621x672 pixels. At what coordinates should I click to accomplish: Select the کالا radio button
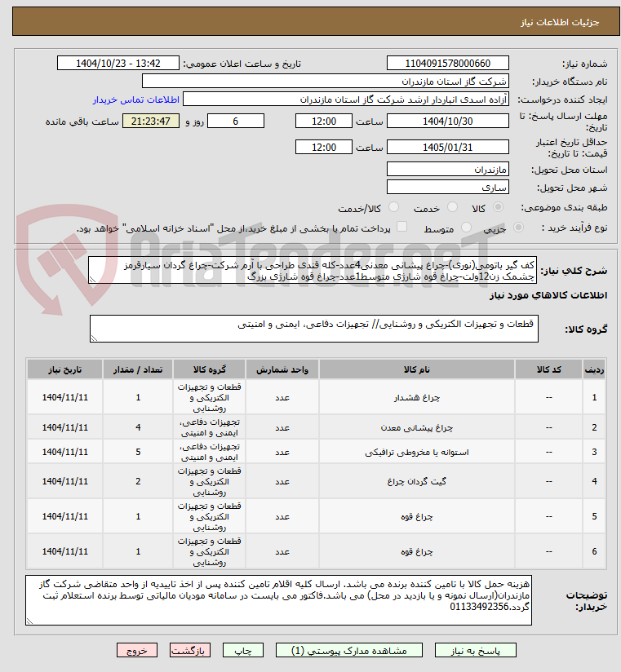tap(498, 207)
